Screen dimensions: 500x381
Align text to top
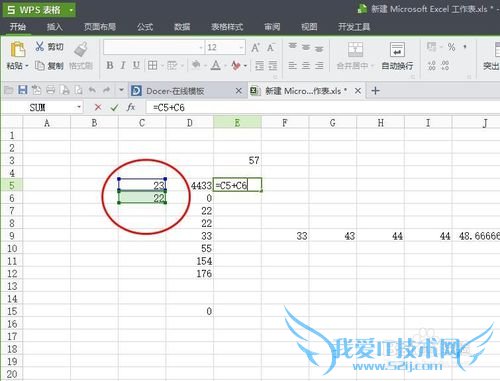(292, 46)
